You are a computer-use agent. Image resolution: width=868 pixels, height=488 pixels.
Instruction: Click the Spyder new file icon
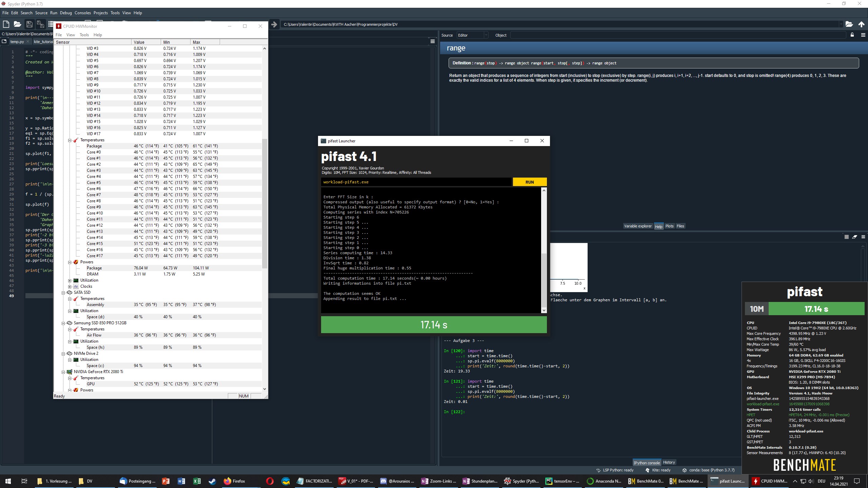pos(6,24)
